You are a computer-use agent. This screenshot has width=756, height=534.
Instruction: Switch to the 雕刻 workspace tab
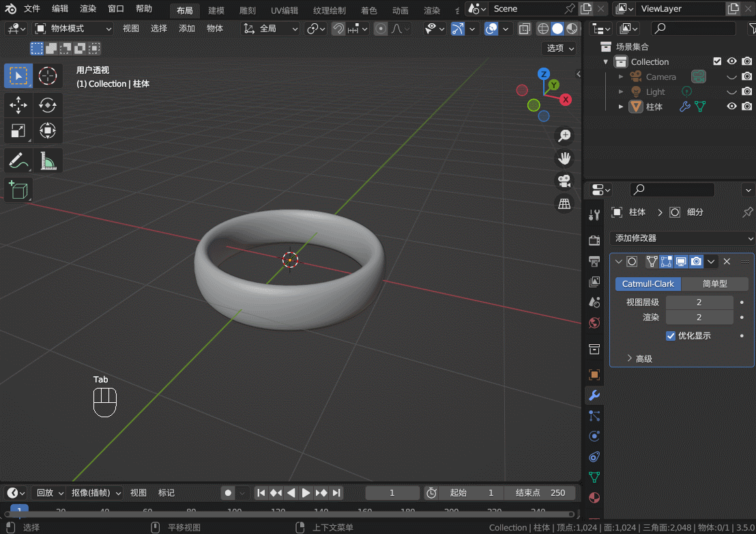[x=247, y=10]
